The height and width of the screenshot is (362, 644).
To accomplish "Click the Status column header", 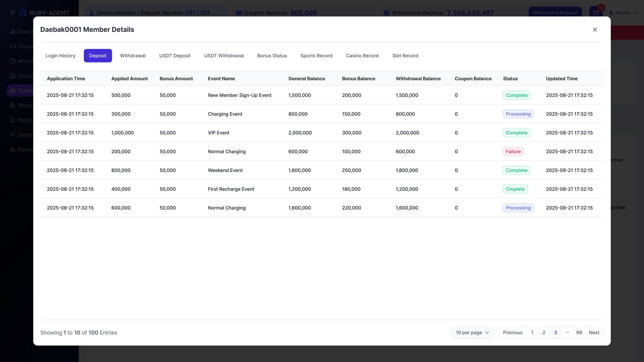I will [510, 78].
